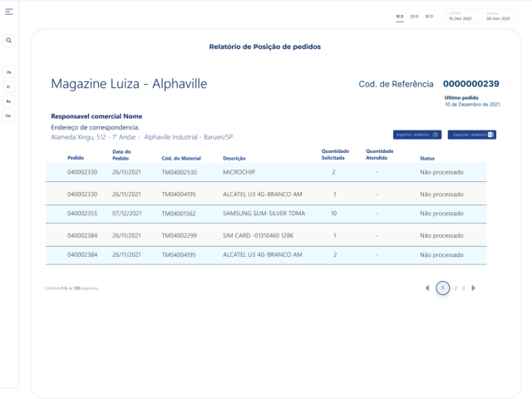
Task: Click the Imprimir relatorio button
Action: pyautogui.click(x=417, y=135)
